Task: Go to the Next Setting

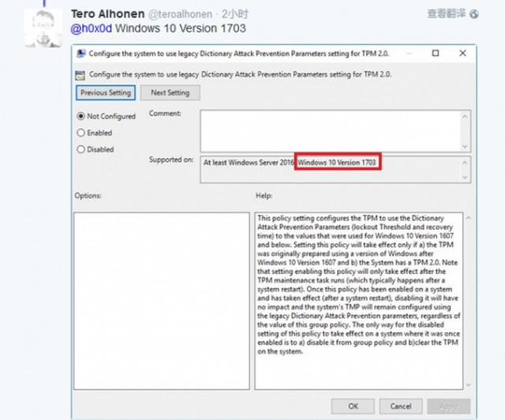Action: (x=170, y=93)
